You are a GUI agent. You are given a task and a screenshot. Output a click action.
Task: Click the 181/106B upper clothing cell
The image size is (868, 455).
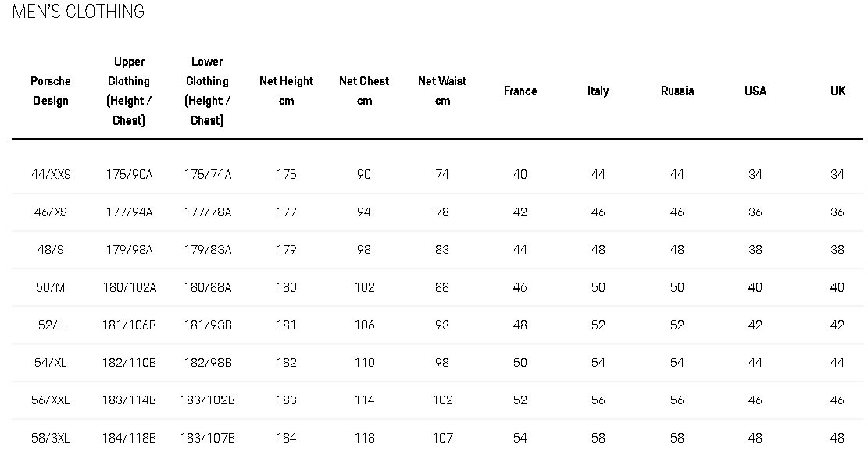click(129, 325)
